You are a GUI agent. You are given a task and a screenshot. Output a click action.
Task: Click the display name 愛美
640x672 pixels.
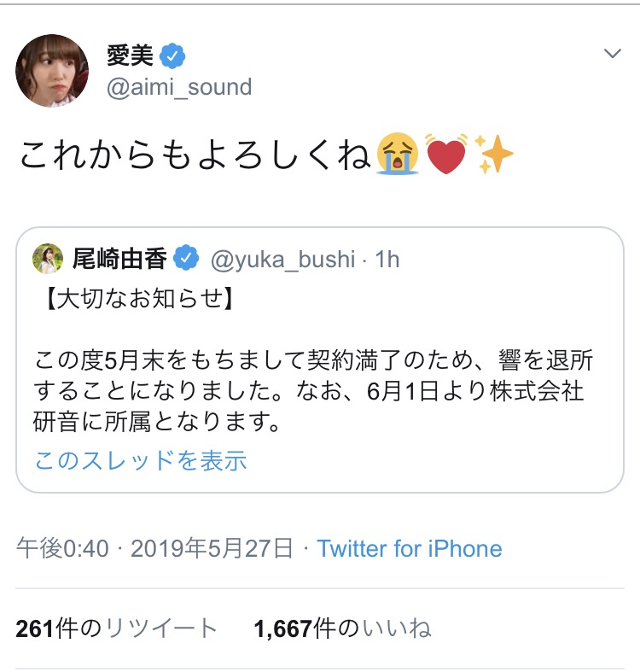pos(129,56)
